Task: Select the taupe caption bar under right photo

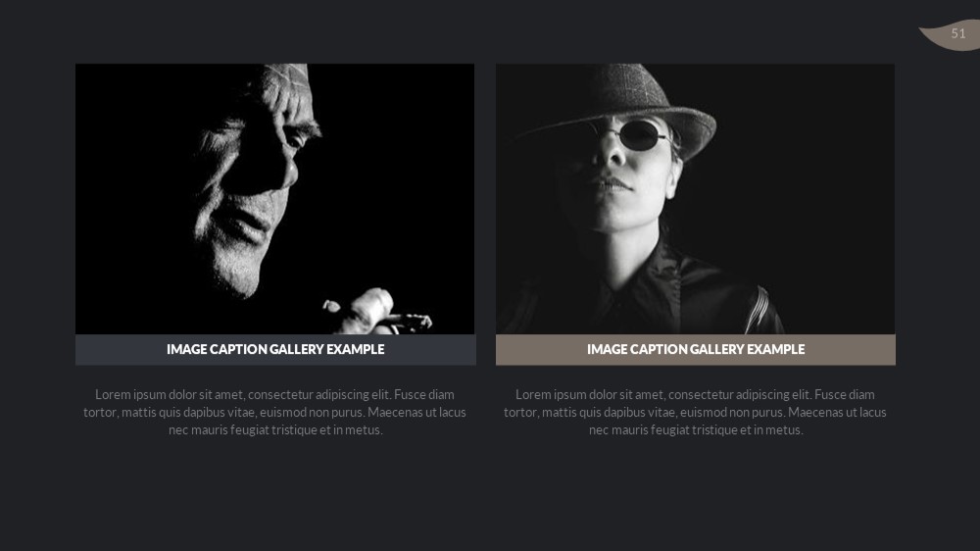Action: click(x=696, y=350)
